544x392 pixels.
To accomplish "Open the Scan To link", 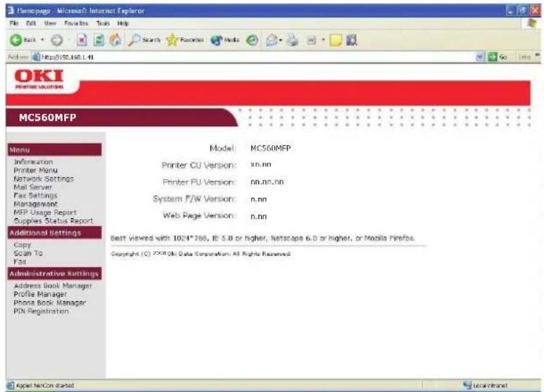I will pos(28,253).
